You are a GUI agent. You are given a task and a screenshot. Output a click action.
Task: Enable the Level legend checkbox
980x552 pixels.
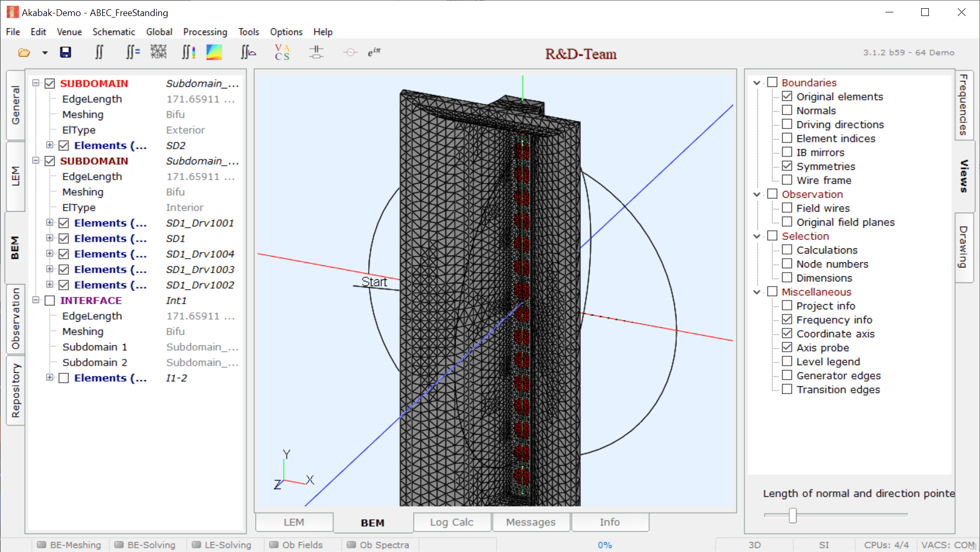point(787,361)
